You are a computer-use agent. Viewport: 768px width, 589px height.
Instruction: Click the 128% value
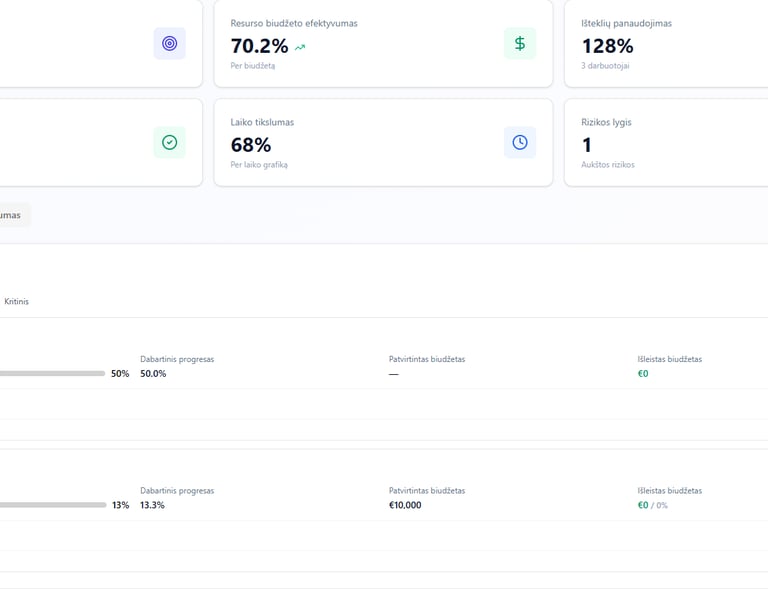click(607, 46)
